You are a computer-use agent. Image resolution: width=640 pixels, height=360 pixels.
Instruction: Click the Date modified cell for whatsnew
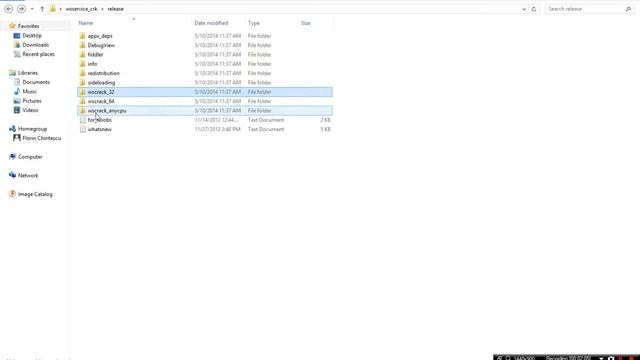click(x=218, y=129)
